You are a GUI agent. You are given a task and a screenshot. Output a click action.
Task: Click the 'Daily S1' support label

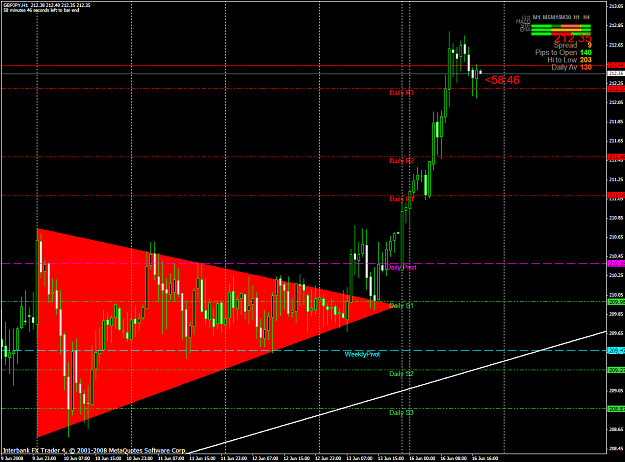401,306
